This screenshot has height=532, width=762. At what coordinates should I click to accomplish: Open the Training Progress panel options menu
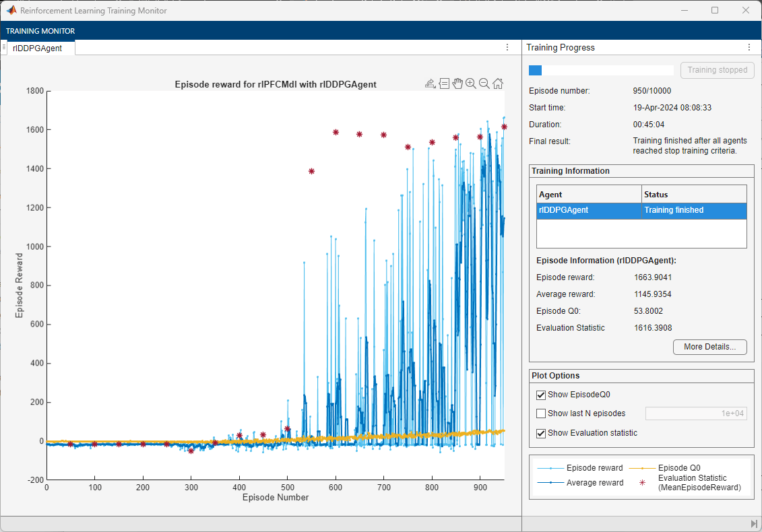pos(749,48)
